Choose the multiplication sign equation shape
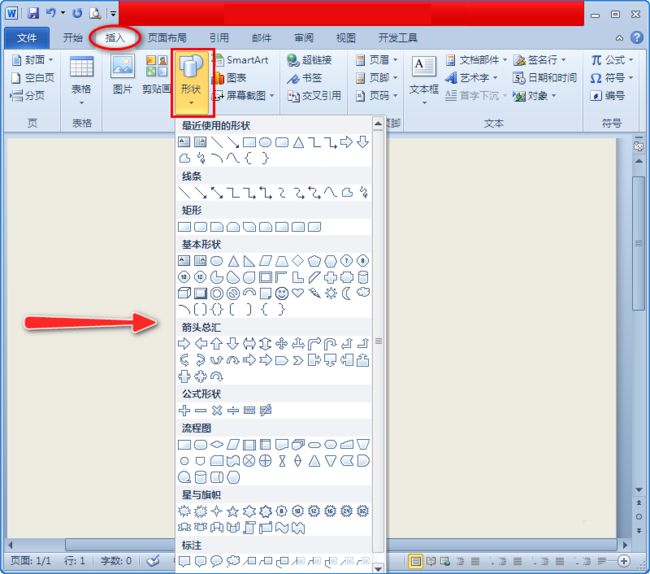Image resolution: width=650 pixels, height=574 pixels. [x=217, y=410]
